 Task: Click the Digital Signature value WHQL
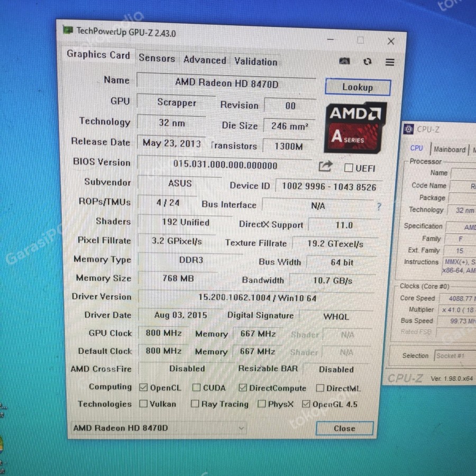click(336, 317)
